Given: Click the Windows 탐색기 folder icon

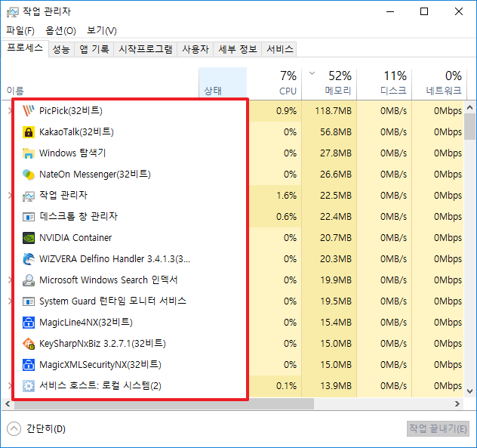Looking at the screenshot, I should tap(28, 153).
